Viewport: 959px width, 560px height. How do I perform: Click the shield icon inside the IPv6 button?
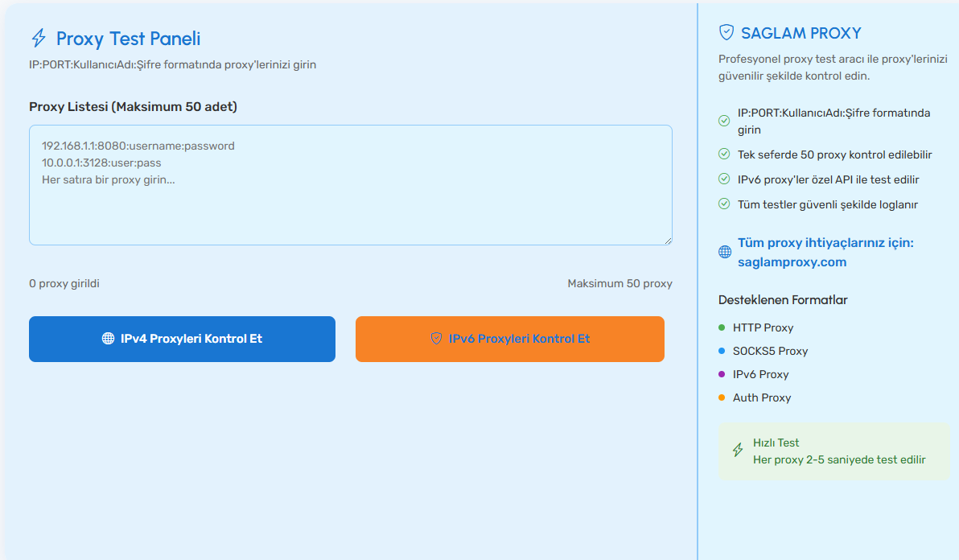pos(436,339)
